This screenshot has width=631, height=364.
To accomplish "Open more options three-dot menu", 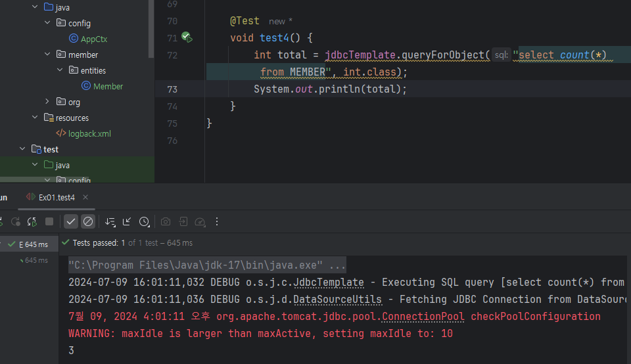I will (x=216, y=221).
